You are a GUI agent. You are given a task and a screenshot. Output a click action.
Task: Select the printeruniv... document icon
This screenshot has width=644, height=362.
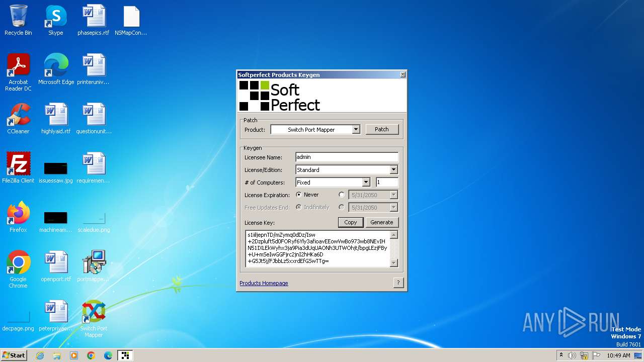(x=94, y=69)
